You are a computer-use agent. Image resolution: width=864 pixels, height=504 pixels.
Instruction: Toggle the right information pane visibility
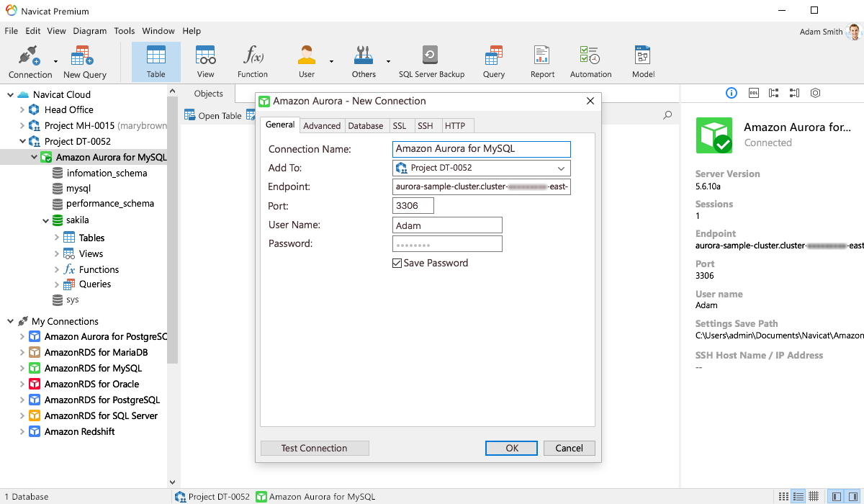[x=853, y=496]
